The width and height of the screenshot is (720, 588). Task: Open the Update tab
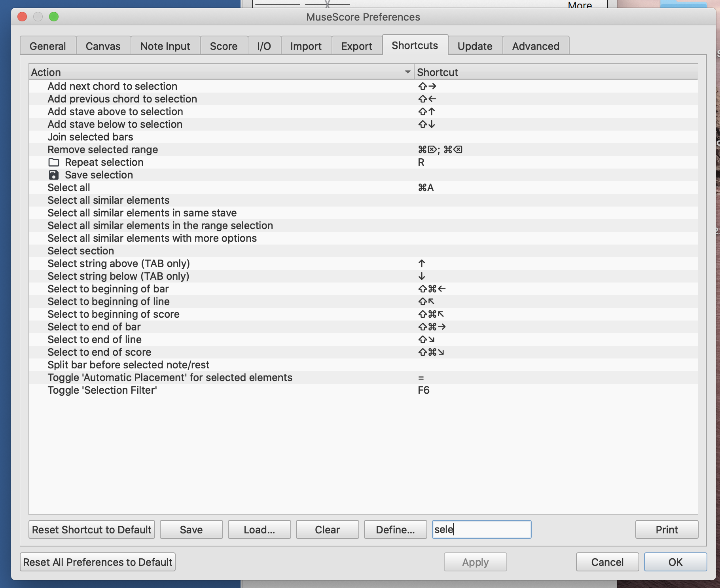pyautogui.click(x=475, y=46)
